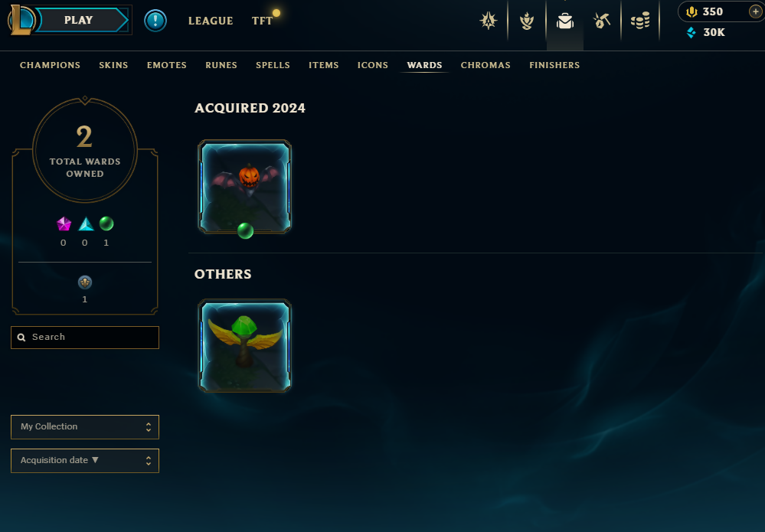Click the cyan triangle gem icon

point(86,224)
